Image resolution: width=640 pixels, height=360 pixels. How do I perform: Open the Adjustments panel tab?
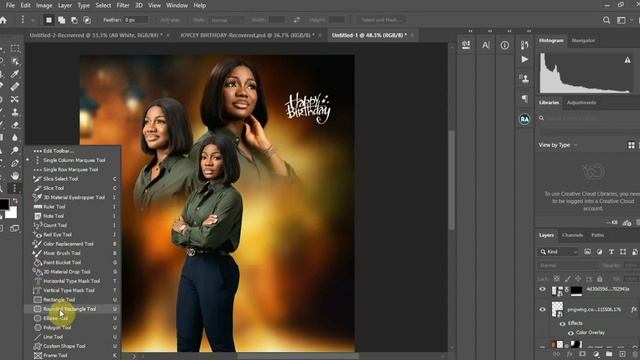[x=581, y=102]
